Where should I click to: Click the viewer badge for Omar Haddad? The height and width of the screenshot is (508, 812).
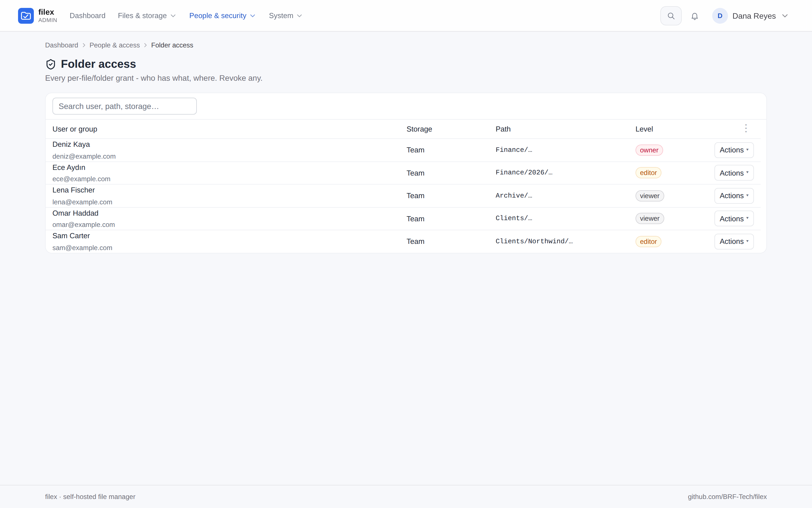click(x=650, y=218)
